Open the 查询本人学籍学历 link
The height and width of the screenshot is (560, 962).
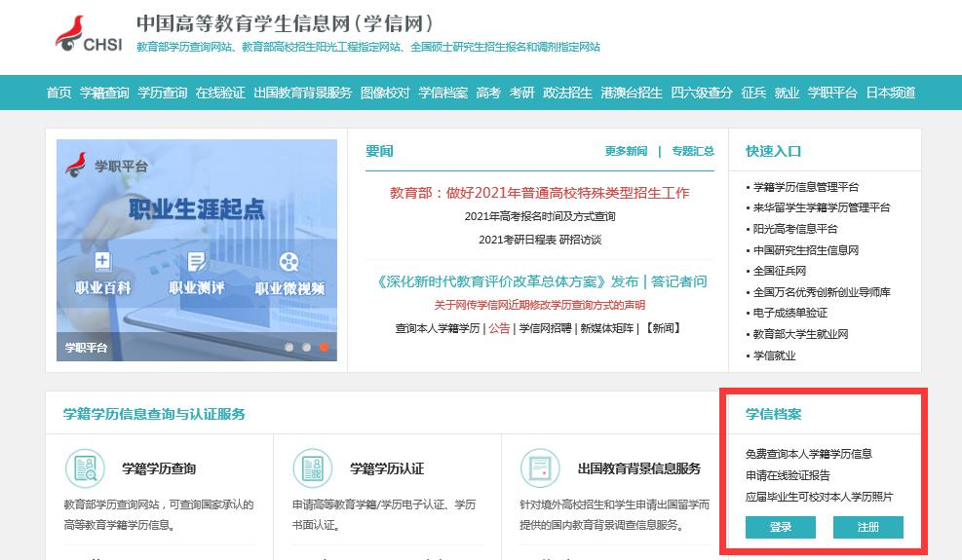coord(438,328)
